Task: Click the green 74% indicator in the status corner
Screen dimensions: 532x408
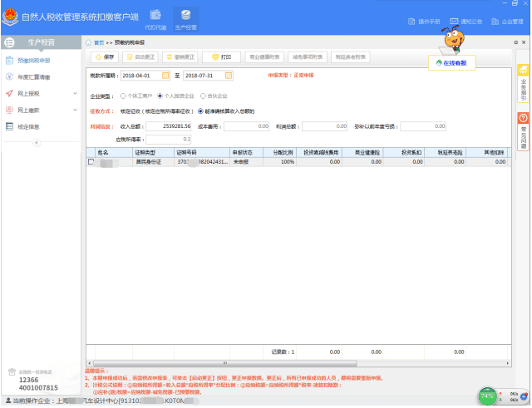Action: click(487, 396)
